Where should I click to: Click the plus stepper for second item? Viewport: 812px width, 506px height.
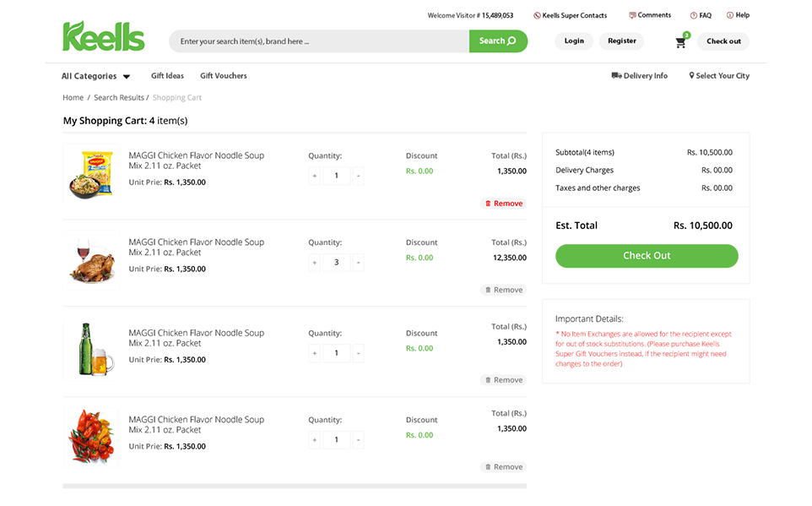tap(315, 263)
